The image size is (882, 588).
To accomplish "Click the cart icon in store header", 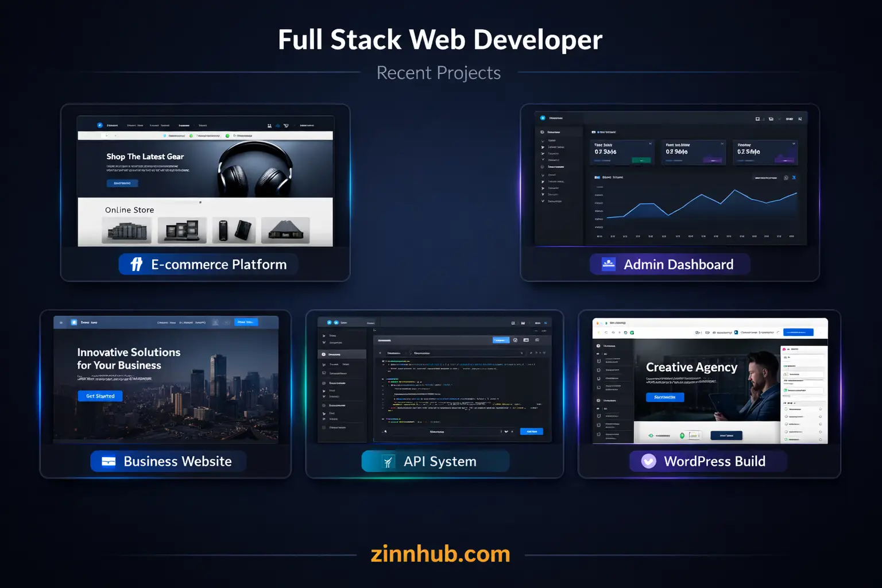I will click(286, 125).
